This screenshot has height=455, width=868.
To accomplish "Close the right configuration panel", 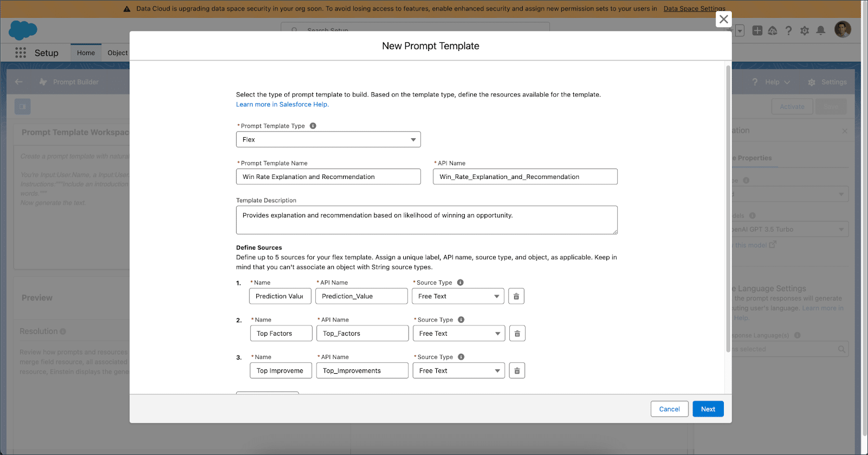I will pyautogui.click(x=845, y=131).
